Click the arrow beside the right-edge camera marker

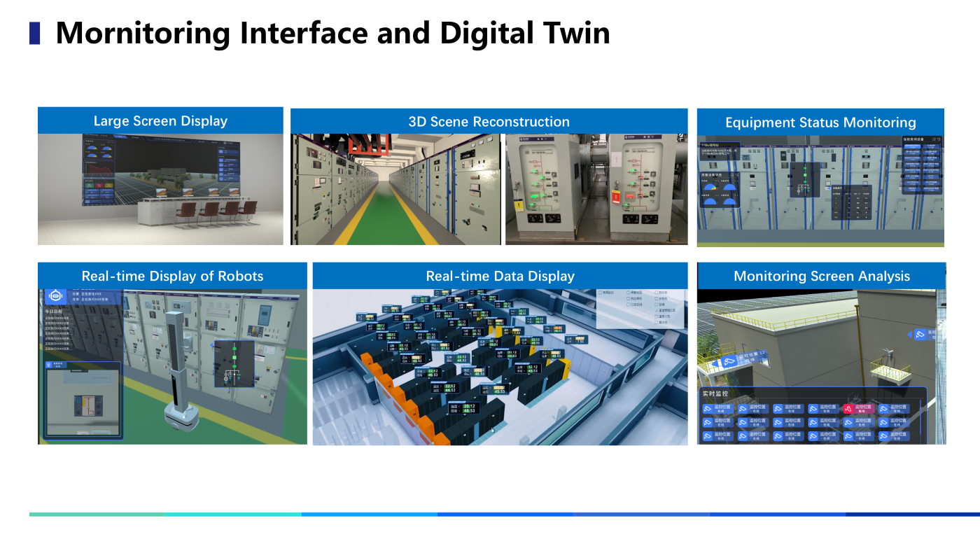(910, 335)
